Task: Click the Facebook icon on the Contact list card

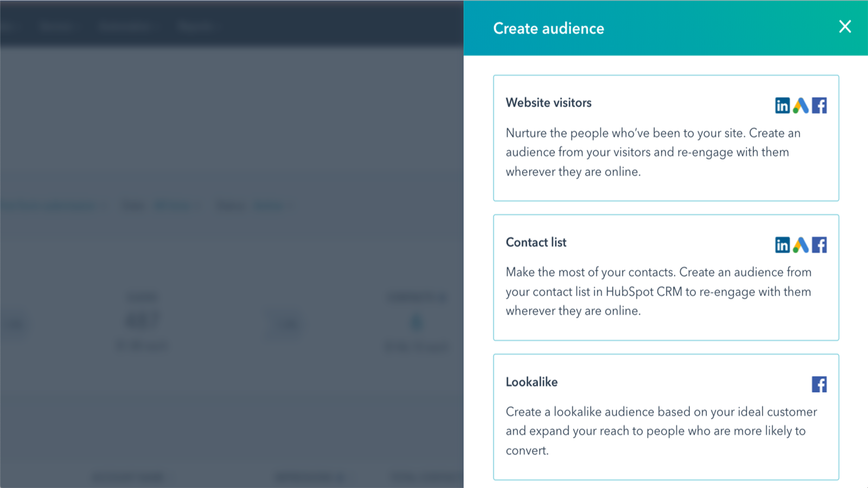Action: [x=819, y=245]
